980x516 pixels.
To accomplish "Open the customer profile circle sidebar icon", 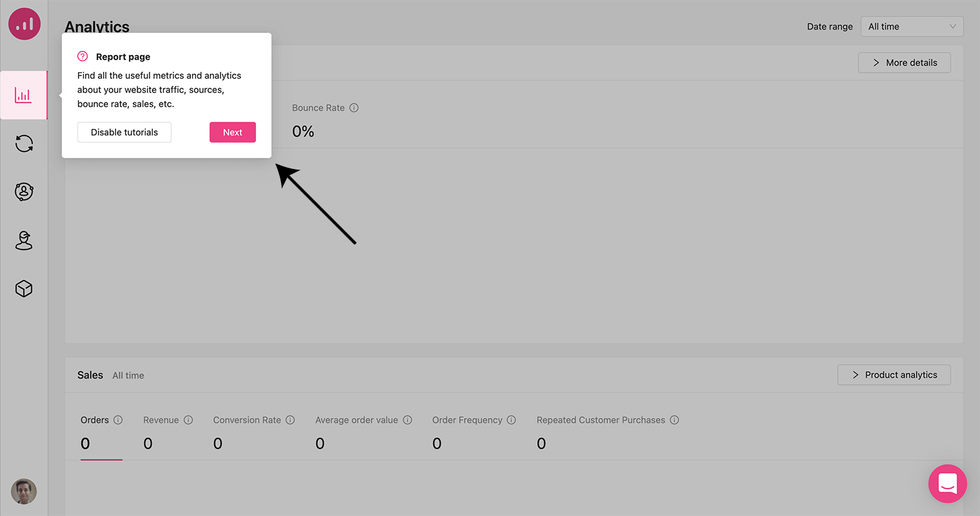I will coord(24,192).
